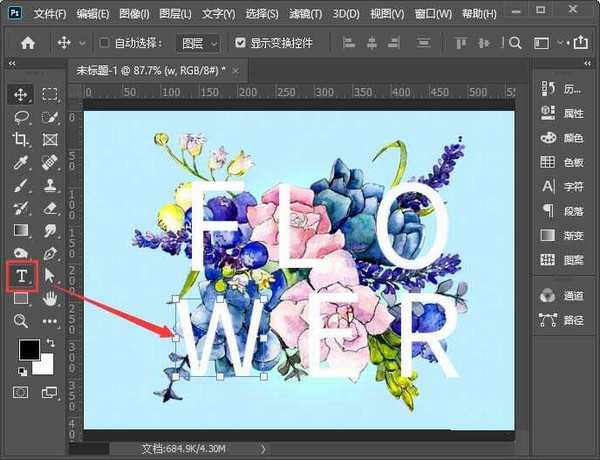
Task: Select the Move tool in toolbox
Action: 20,95
